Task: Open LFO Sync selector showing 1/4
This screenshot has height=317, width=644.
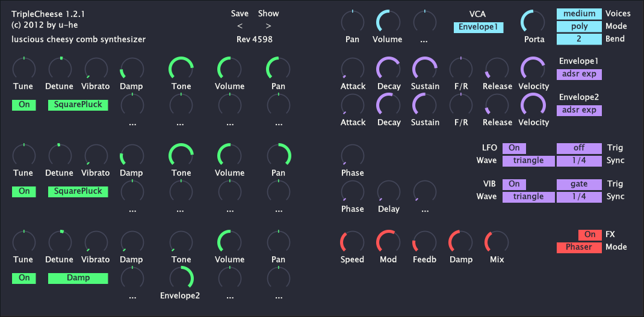Action: [x=579, y=161]
